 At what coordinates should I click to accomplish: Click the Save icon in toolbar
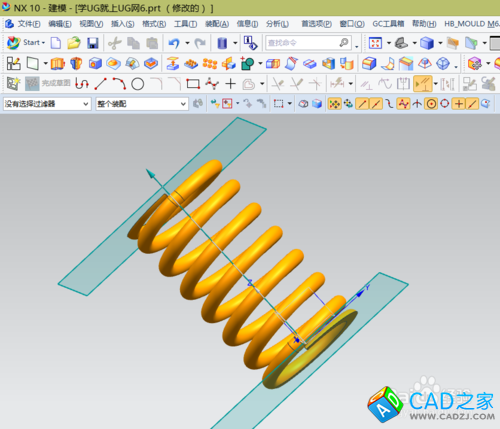point(93,43)
